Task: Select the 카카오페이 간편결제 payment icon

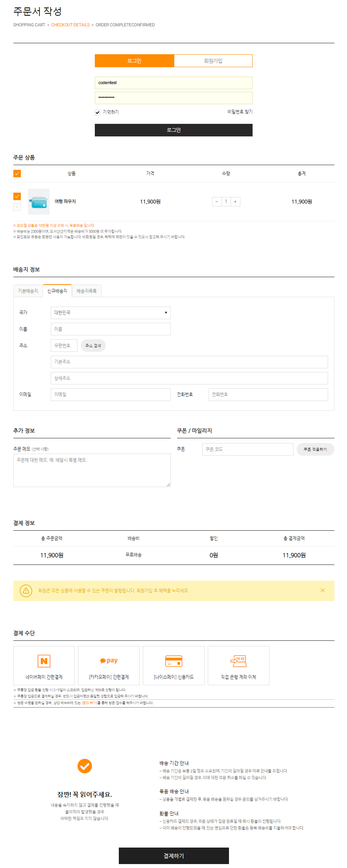Action: click(x=109, y=660)
